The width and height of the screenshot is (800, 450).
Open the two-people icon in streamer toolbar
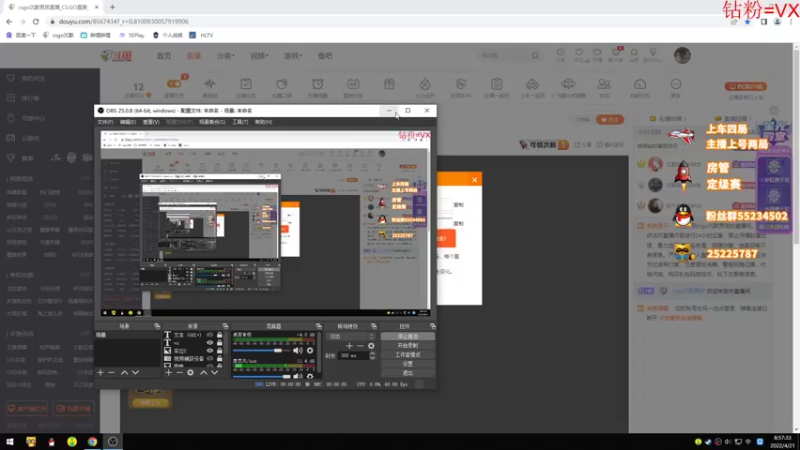point(604,84)
